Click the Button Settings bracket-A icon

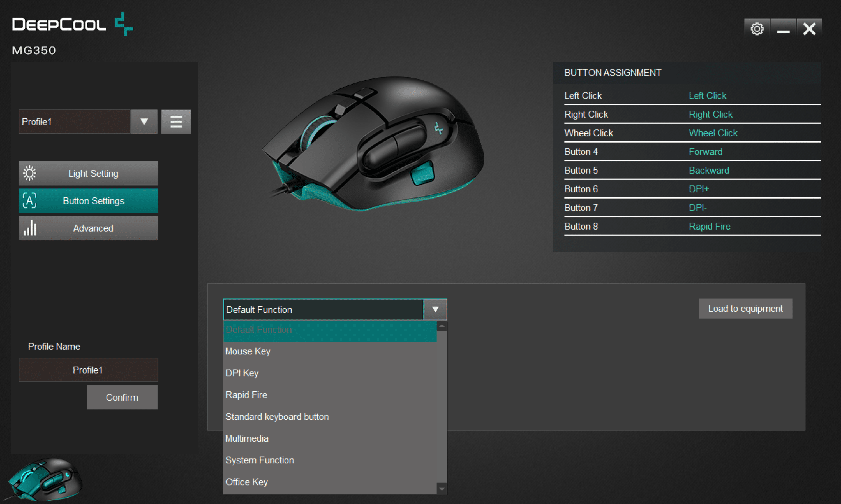click(29, 200)
